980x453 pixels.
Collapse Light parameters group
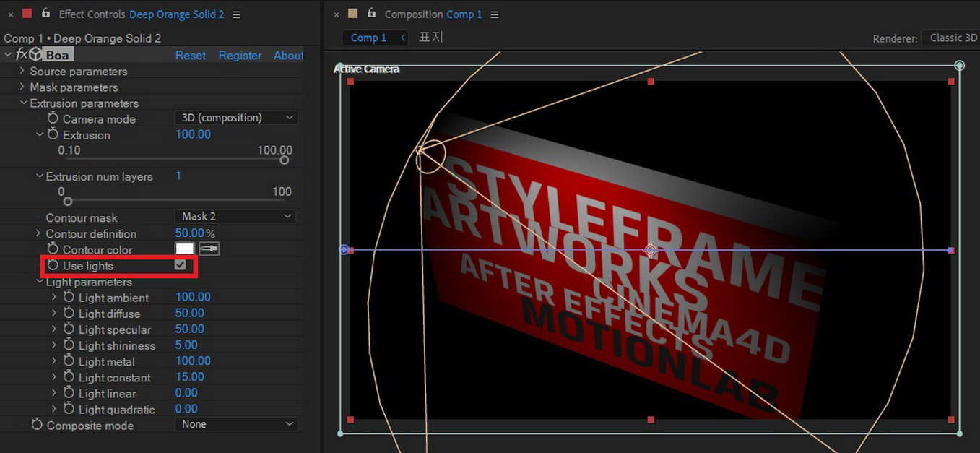pos(40,281)
